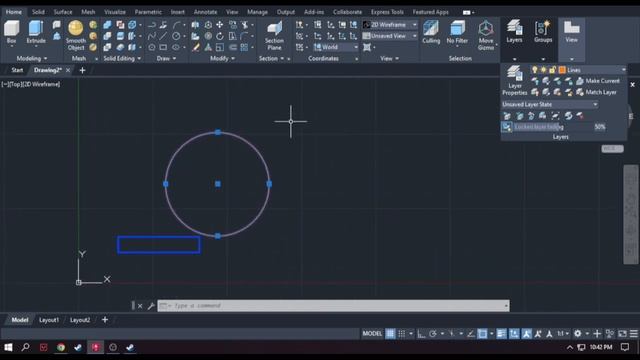Image resolution: width=640 pixels, height=360 pixels.
Task: Select the Extrude tool
Action: [36, 32]
